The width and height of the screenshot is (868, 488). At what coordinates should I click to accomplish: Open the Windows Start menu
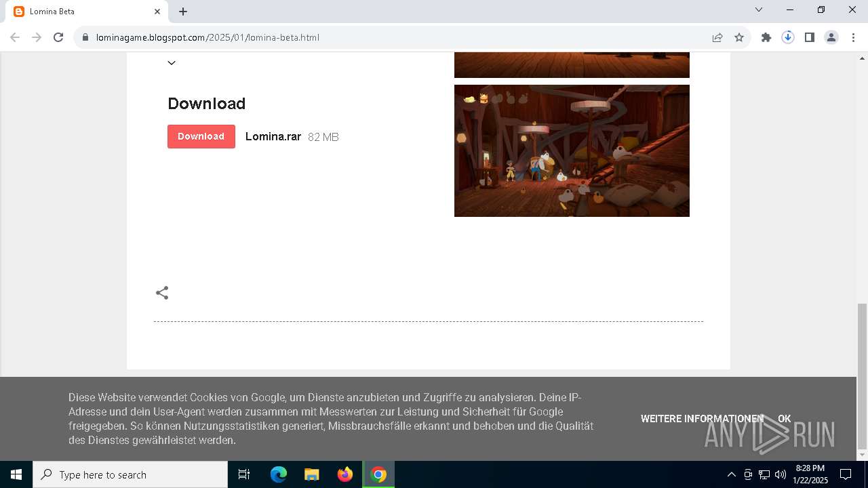click(x=16, y=474)
